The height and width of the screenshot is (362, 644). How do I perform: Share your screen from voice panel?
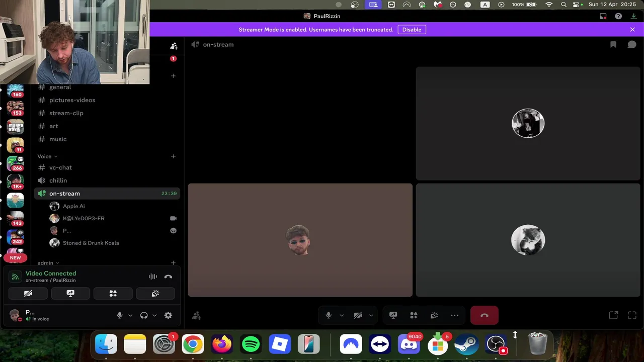click(70, 294)
